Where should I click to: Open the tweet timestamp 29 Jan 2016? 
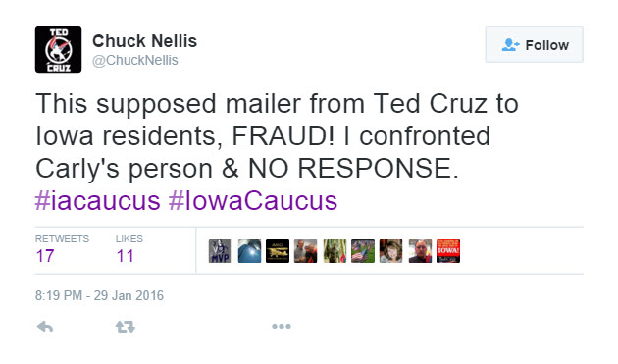click(x=99, y=295)
